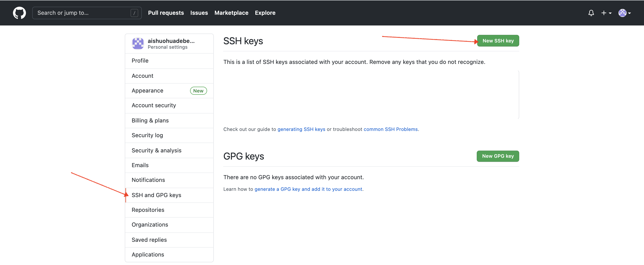Select SSH and GPG keys
Image resolution: width=644 pixels, height=265 pixels.
169,195
